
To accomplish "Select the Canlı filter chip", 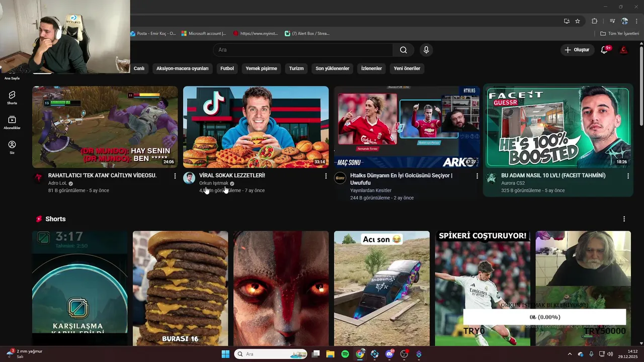I will click(139, 68).
